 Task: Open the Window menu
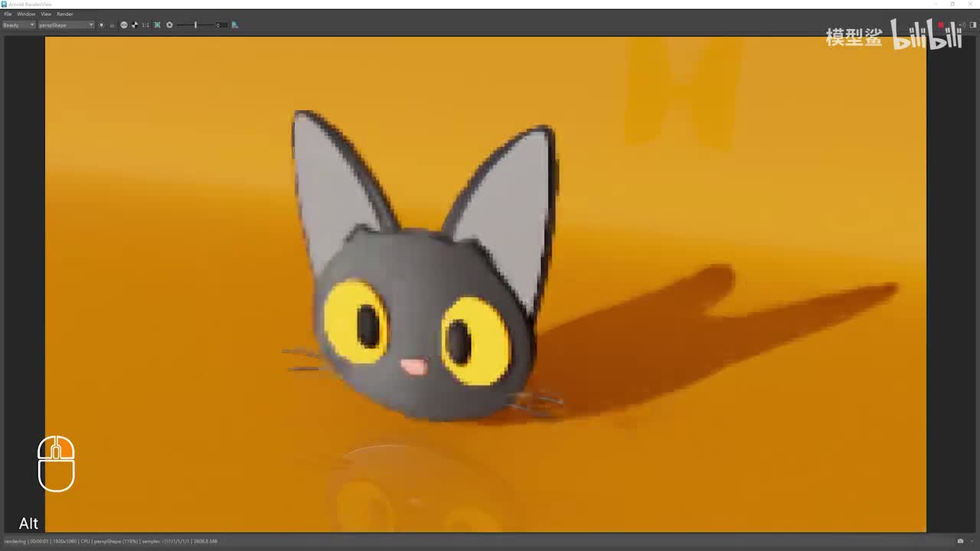pos(26,14)
